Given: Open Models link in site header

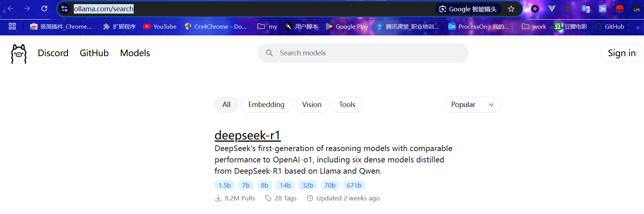Looking at the screenshot, I should [x=135, y=53].
